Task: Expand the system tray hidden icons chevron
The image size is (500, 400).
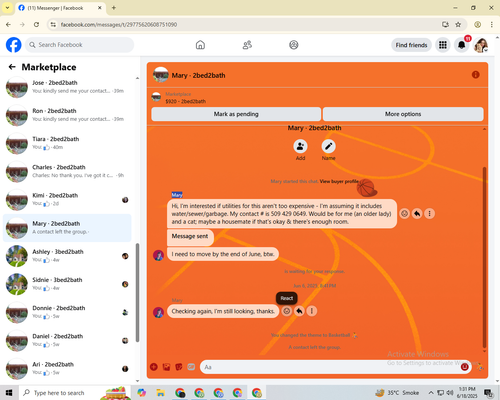Action: coord(431,393)
